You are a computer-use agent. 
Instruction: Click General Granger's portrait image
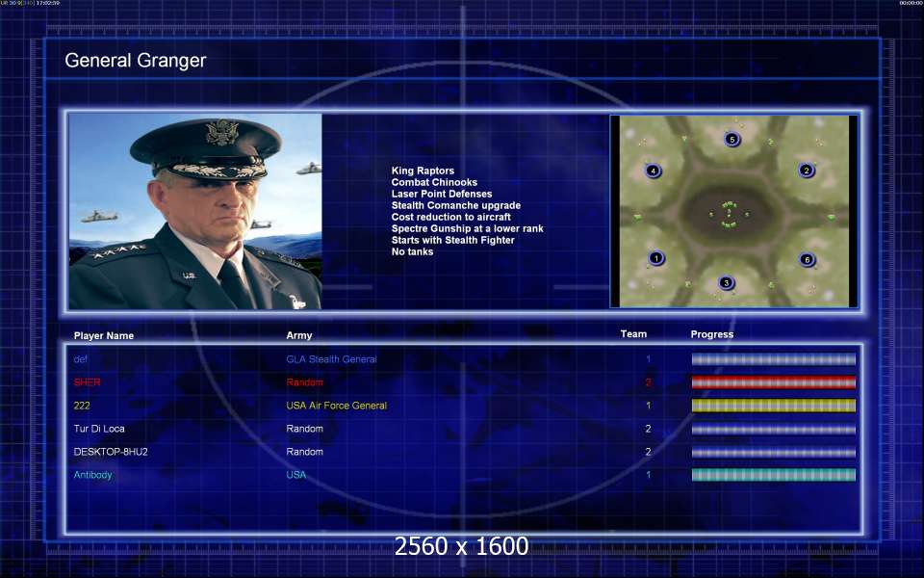pyautogui.click(x=195, y=211)
